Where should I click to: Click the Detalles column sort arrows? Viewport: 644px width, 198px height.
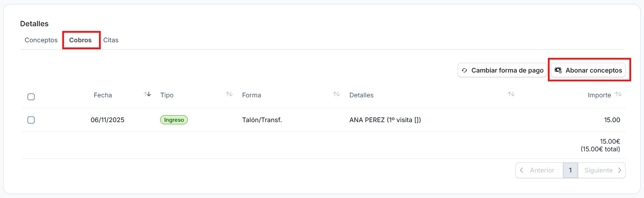511,94
